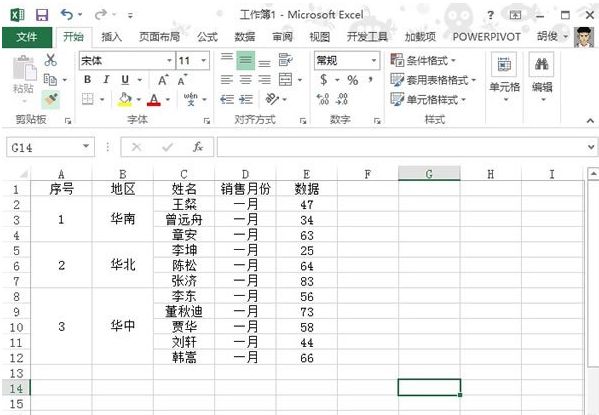Apply comma style number format

pos(370,79)
